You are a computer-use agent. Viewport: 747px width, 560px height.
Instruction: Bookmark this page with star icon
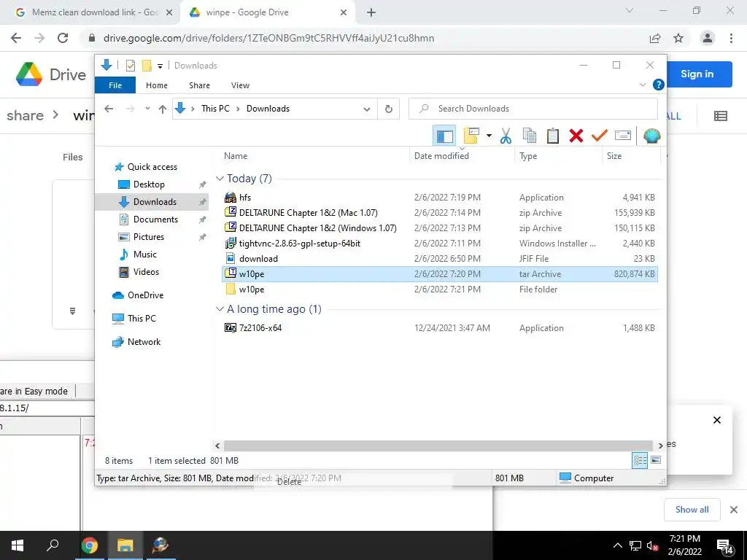pyautogui.click(x=678, y=38)
